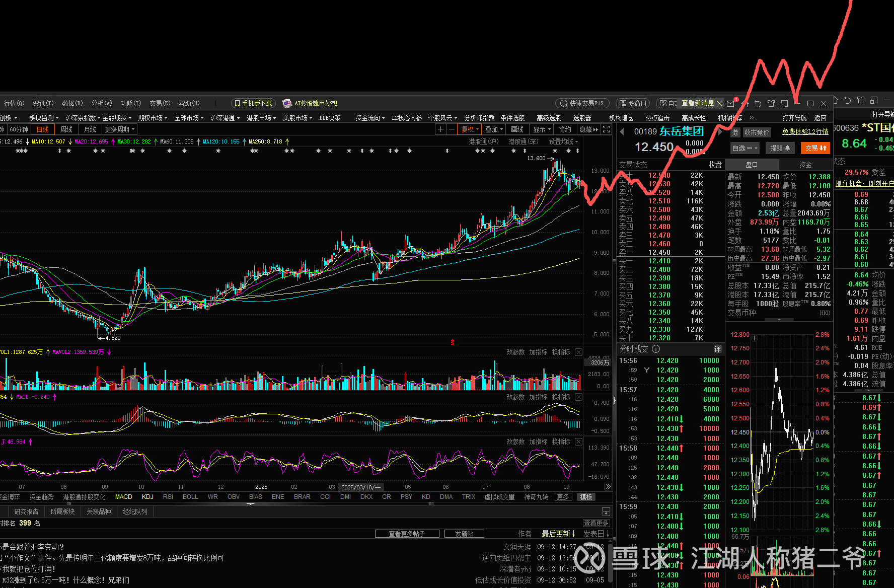Viewport: 894px width, 588px height.
Task: Click the 隐藏 hide panel arrows
Action: click(x=589, y=129)
